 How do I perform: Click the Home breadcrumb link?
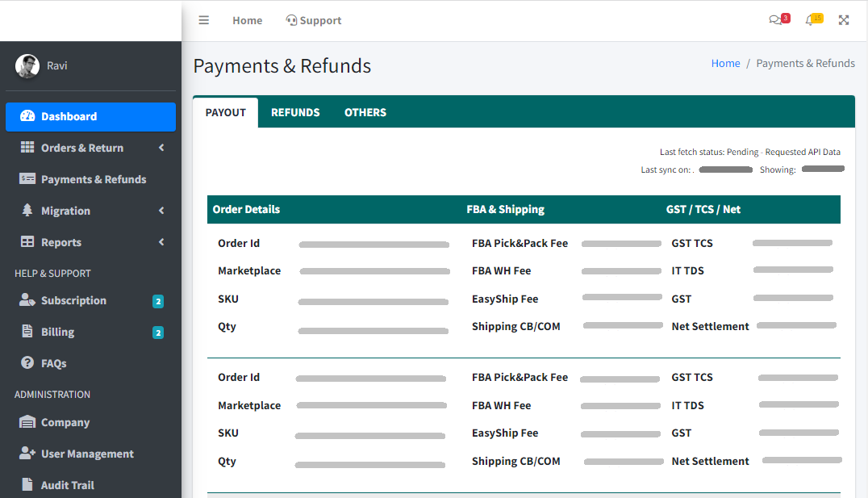725,64
